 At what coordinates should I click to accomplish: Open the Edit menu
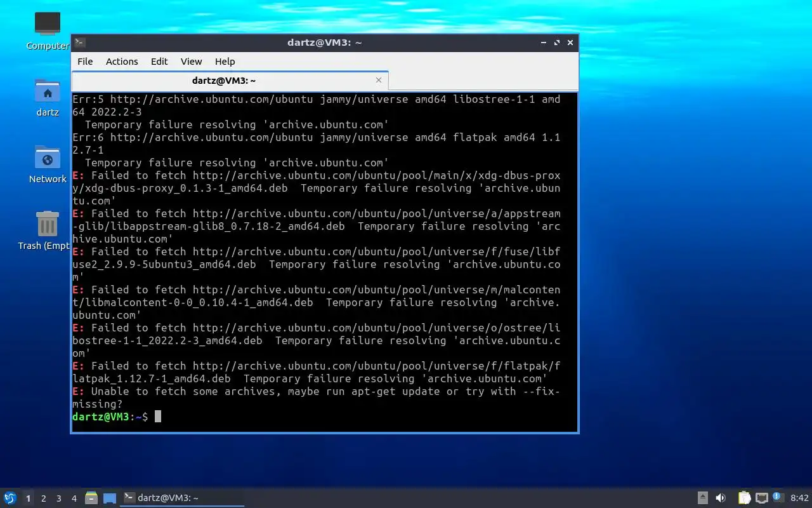159,62
